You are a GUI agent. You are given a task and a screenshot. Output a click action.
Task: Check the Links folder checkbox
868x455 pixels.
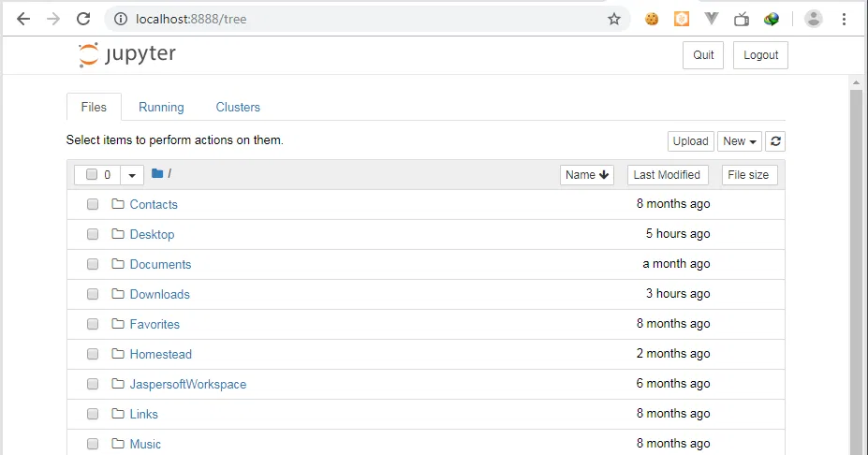93,414
